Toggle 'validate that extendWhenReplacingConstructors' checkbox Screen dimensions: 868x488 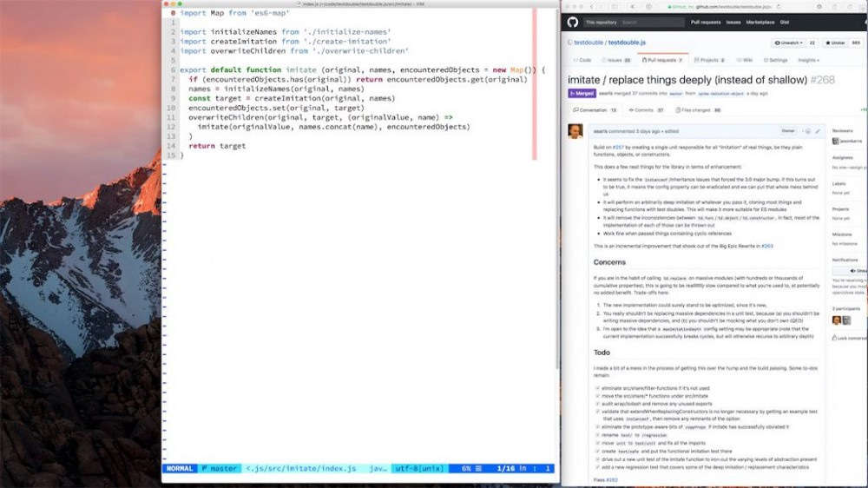597,412
